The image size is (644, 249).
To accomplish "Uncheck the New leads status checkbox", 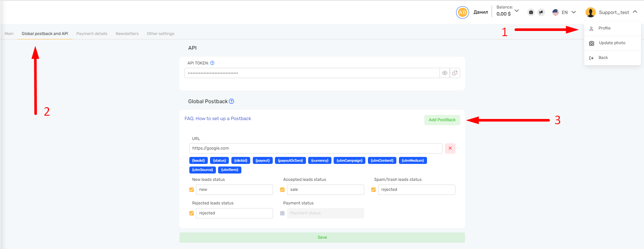I will click(192, 190).
